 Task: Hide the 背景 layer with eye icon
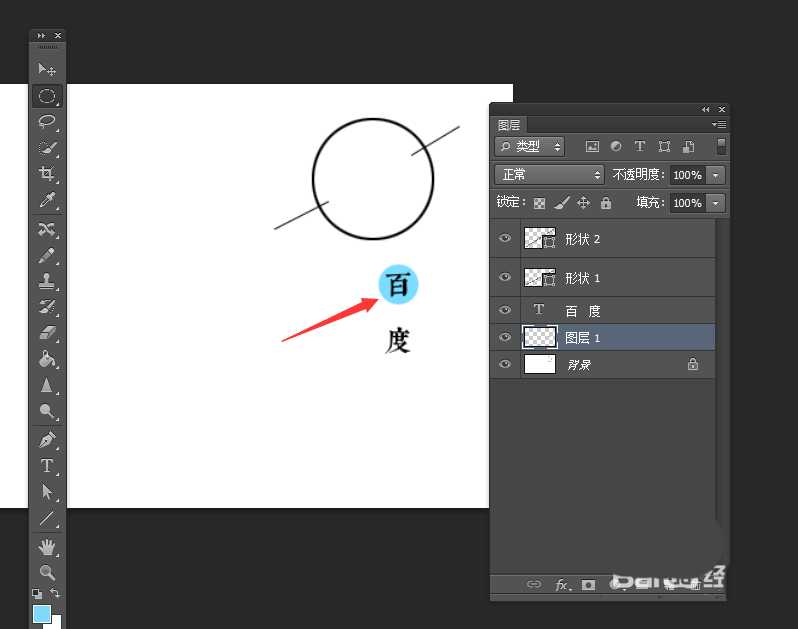tap(505, 365)
